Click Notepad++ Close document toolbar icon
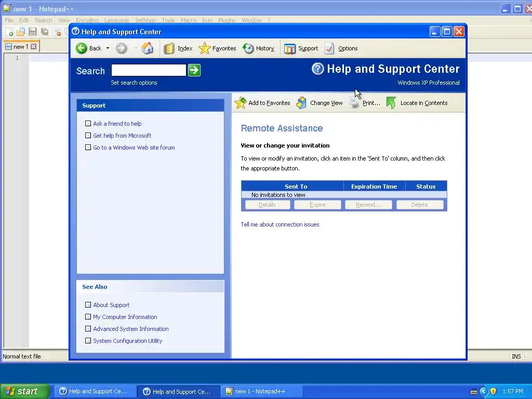This screenshot has width=532, height=399. pyautogui.click(x=57, y=32)
